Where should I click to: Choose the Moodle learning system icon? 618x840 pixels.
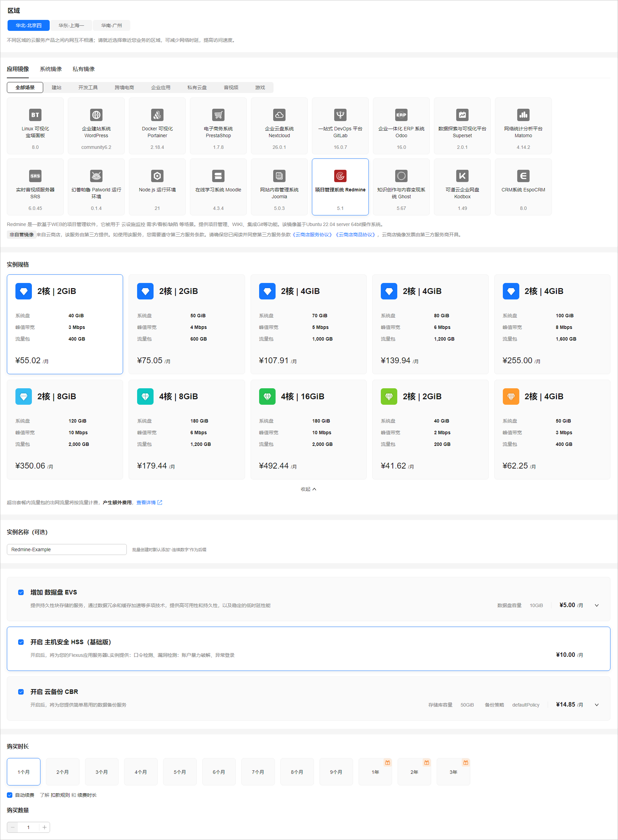218,176
